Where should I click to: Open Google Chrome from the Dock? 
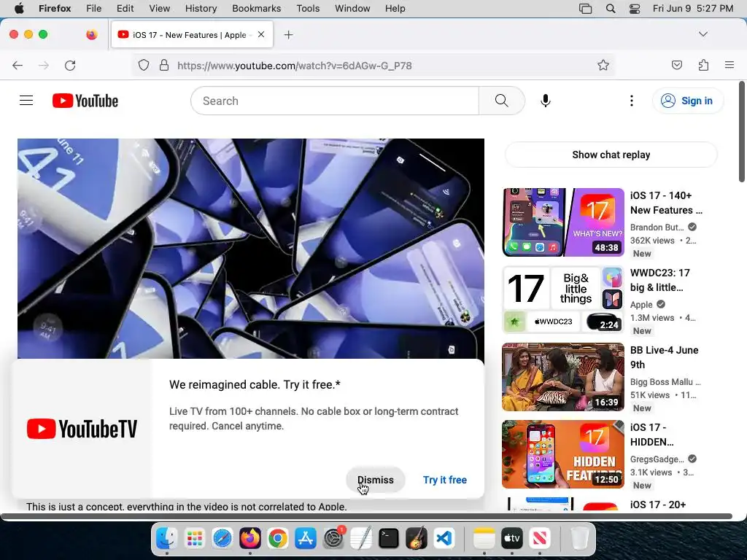(x=278, y=539)
